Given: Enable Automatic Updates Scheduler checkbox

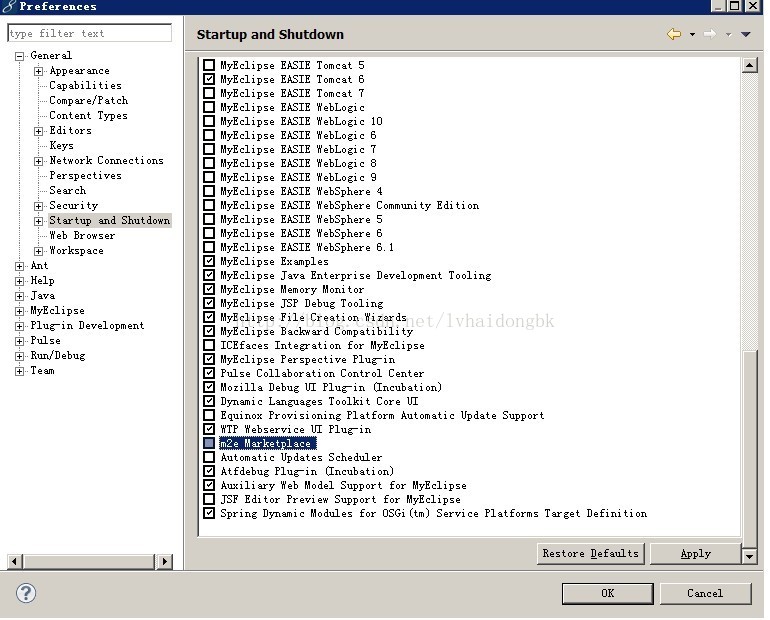Looking at the screenshot, I should coord(209,457).
